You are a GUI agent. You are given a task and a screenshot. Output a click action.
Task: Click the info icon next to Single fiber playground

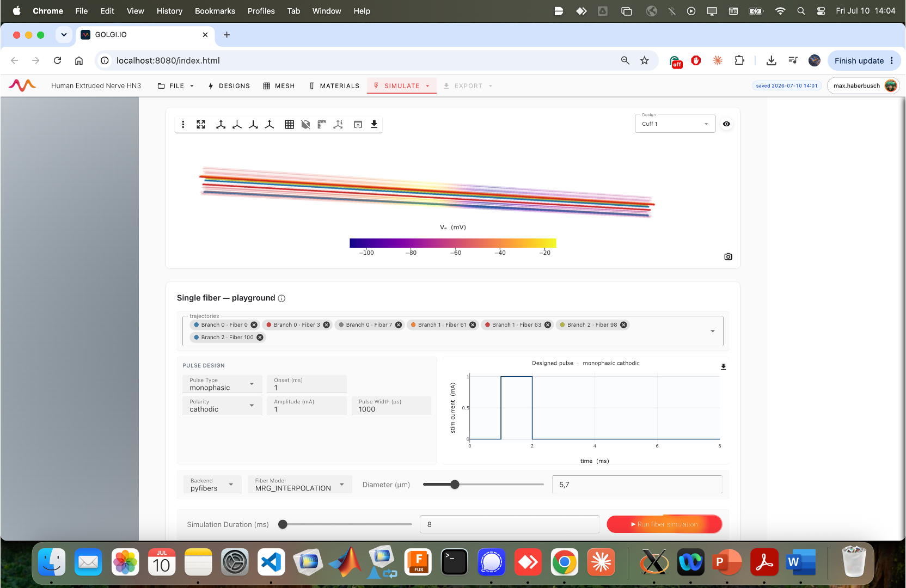(281, 298)
